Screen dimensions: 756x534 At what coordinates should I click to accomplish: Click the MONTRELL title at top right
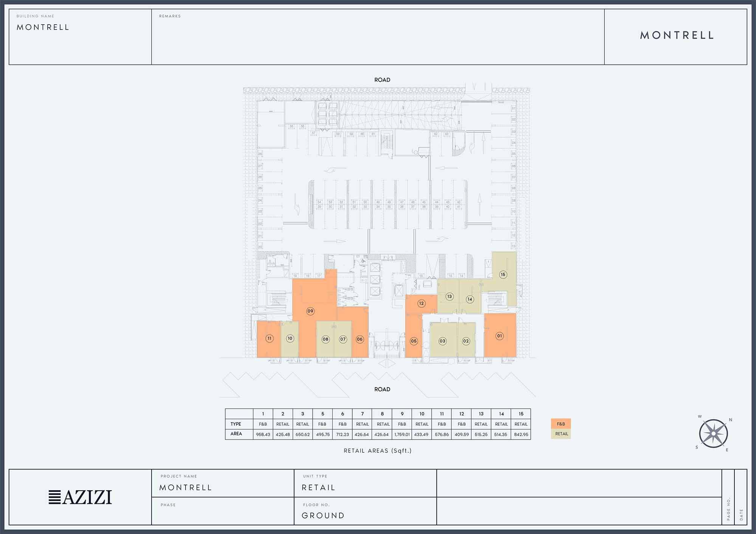[677, 35]
